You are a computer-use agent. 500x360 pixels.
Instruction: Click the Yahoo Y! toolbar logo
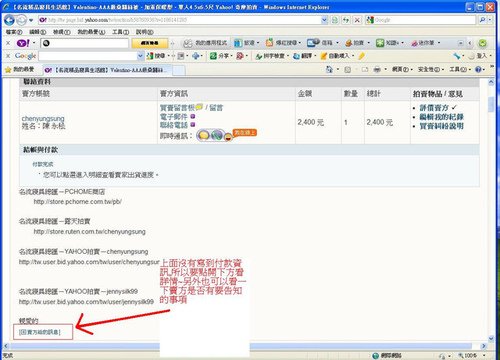click(x=23, y=43)
